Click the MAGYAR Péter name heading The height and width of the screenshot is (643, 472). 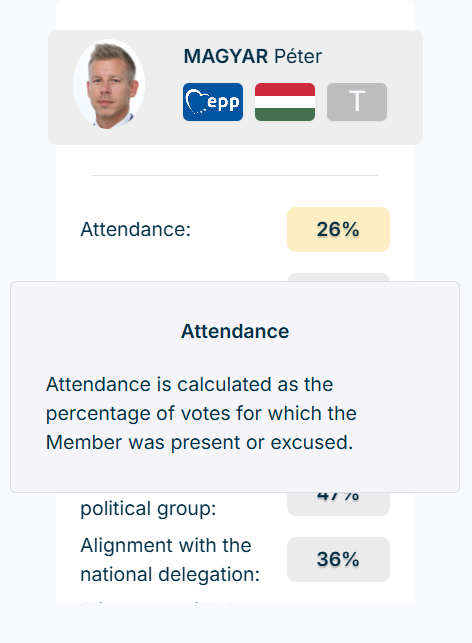253,56
